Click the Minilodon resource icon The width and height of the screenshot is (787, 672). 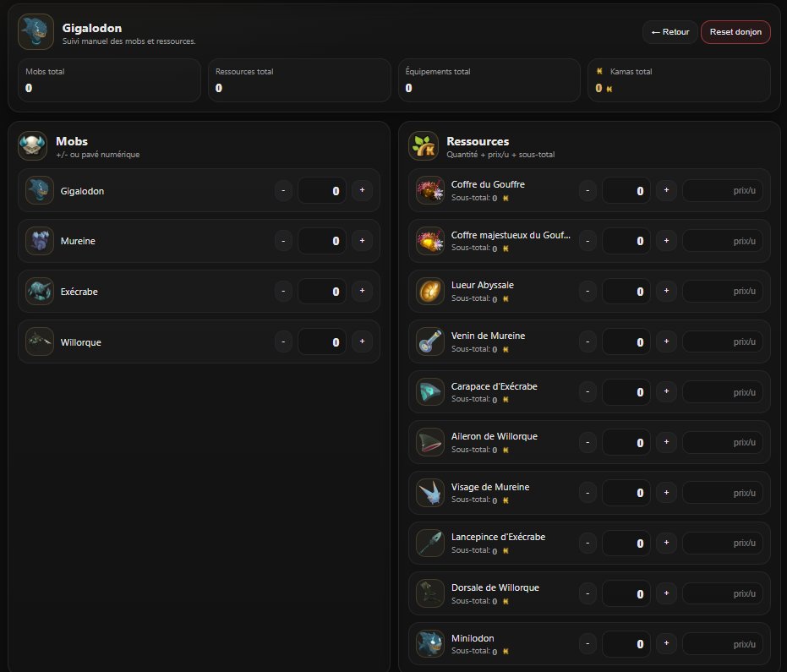point(430,644)
